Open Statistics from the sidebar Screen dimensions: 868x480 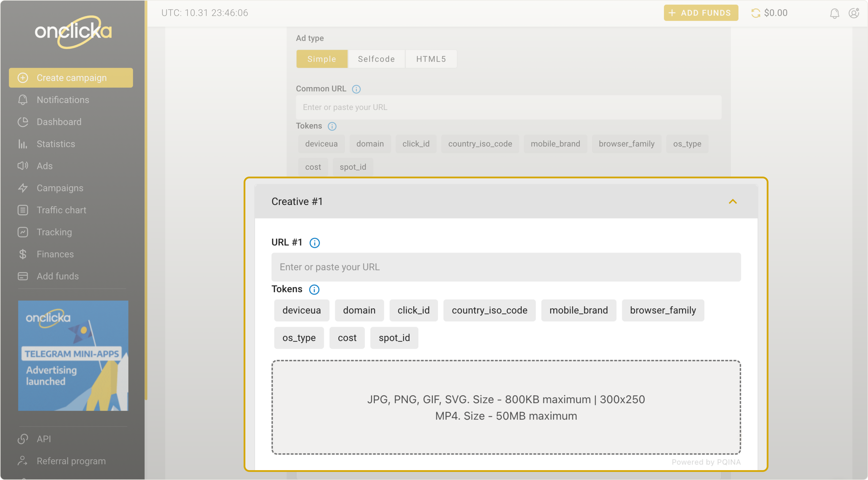coord(56,144)
